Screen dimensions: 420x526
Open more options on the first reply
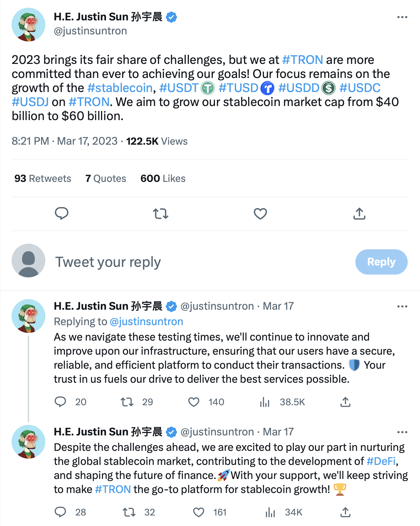click(x=402, y=307)
